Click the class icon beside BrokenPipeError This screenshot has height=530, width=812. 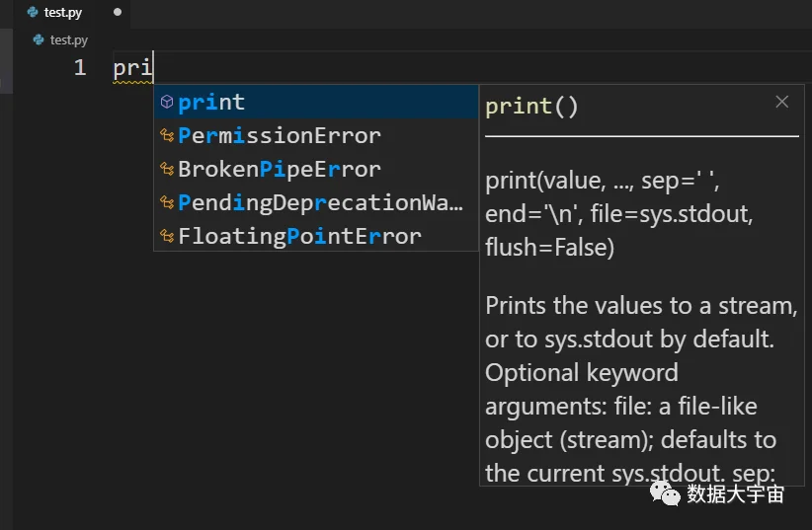(x=167, y=169)
